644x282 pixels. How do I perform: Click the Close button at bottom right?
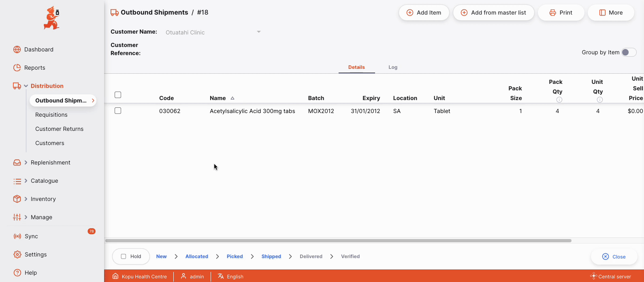click(x=614, y=256)
